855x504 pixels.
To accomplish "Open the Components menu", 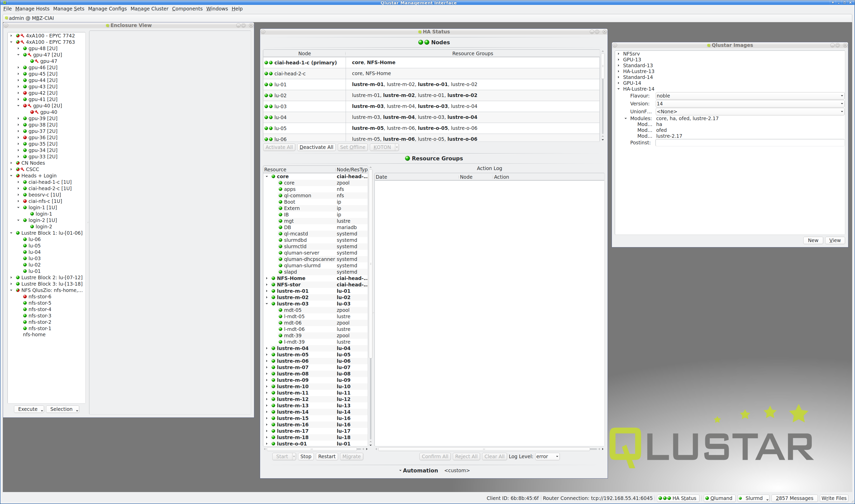I will pos(187,9).
